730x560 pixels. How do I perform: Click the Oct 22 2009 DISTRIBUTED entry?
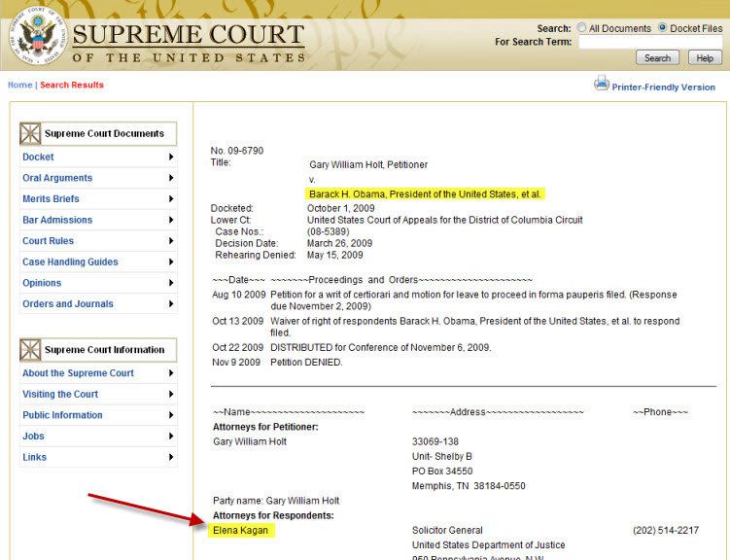pyautogui.click(x=352, y=347)
